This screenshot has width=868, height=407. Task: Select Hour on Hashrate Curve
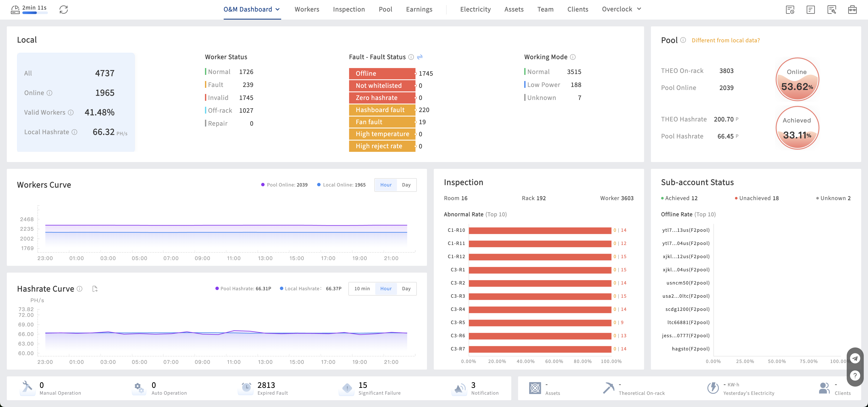(386, 289)
